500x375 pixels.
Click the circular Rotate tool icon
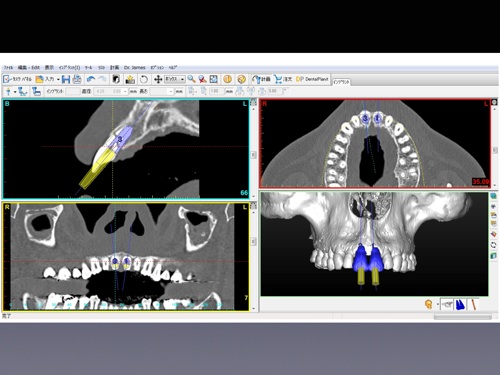[x=144, y=79]
